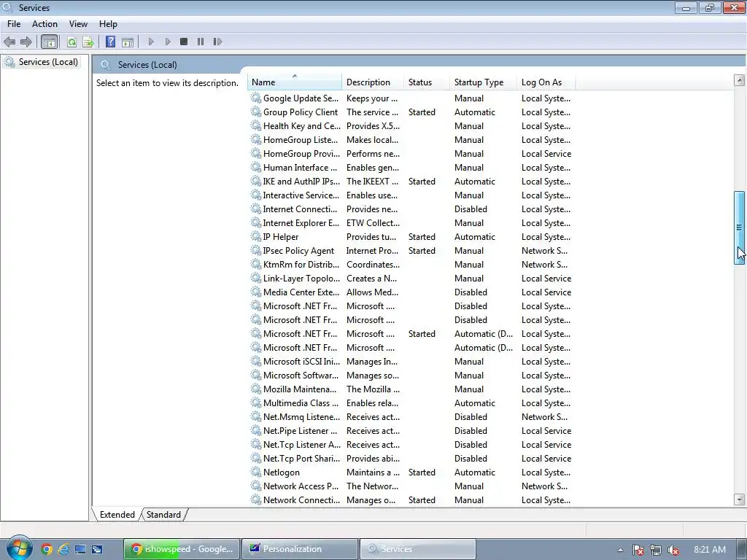The image size is (747, 560).
Task: Click the gear icon beside IP Helper
Action: pos(256,237)
